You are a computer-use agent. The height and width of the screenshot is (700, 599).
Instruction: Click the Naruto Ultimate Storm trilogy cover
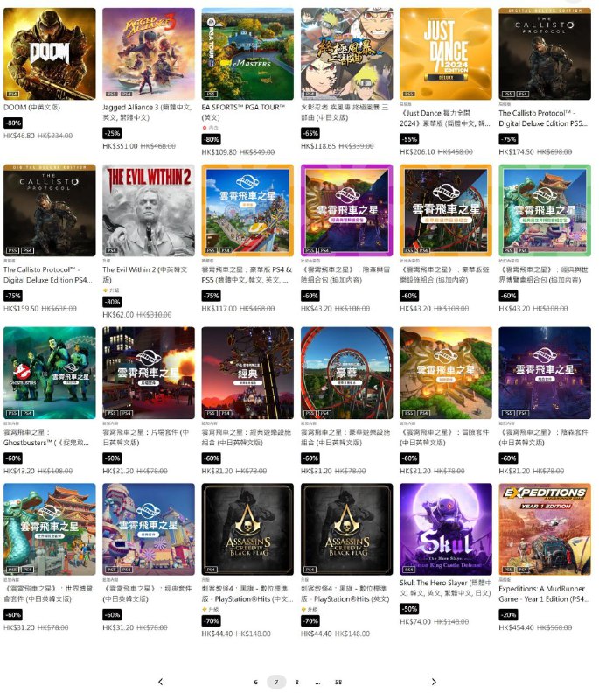point(346,53)
